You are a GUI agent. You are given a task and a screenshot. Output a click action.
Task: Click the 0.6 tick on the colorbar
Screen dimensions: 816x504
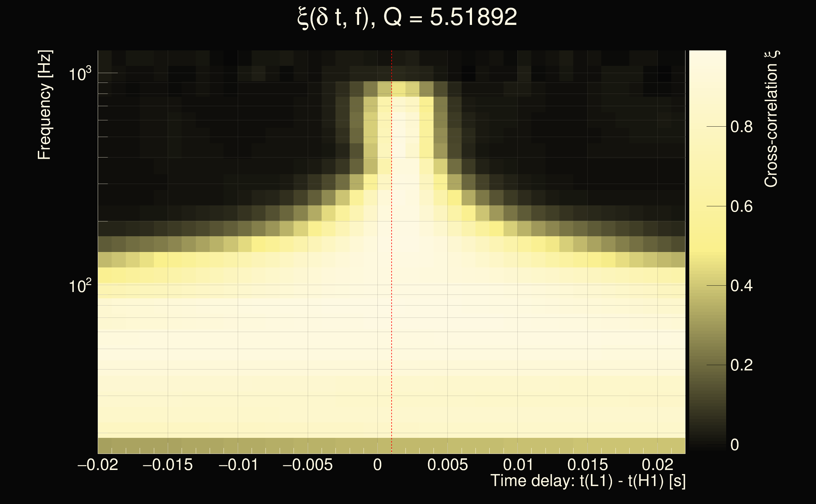click(x=741, y=207)
